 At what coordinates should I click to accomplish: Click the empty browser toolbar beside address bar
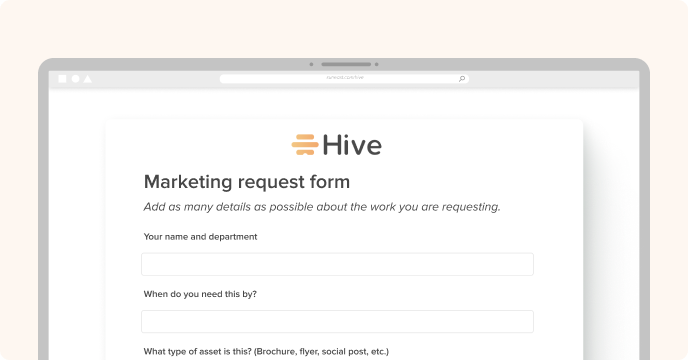coord(553,79)
